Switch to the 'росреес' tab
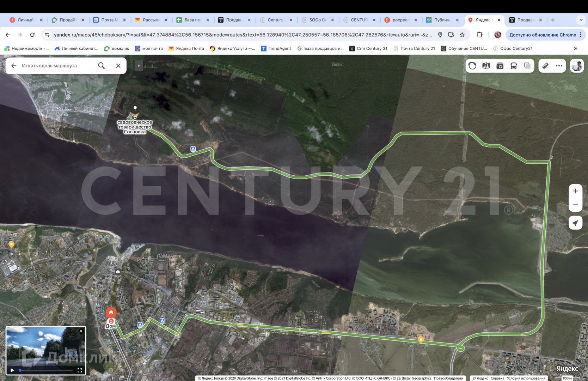This screenshot has width=588, height=381. coord(400,20)
